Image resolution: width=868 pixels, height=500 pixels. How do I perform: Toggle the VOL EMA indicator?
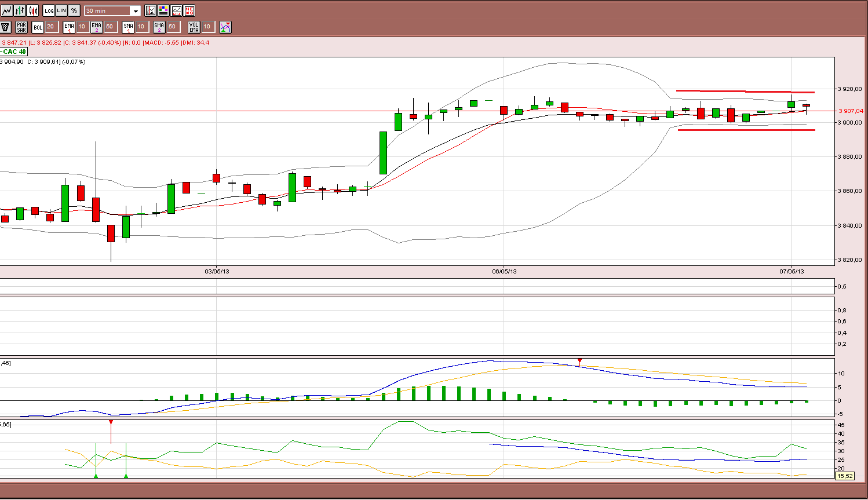point(194,27)
